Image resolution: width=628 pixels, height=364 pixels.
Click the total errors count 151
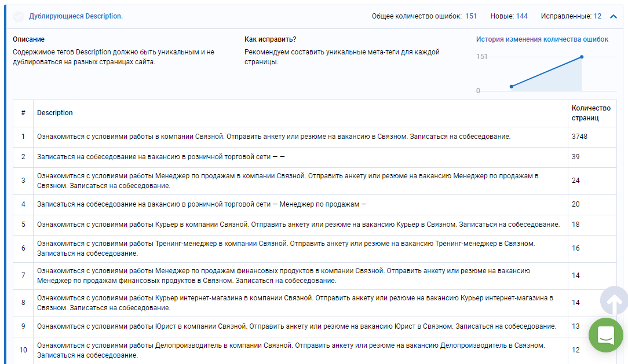471,16
